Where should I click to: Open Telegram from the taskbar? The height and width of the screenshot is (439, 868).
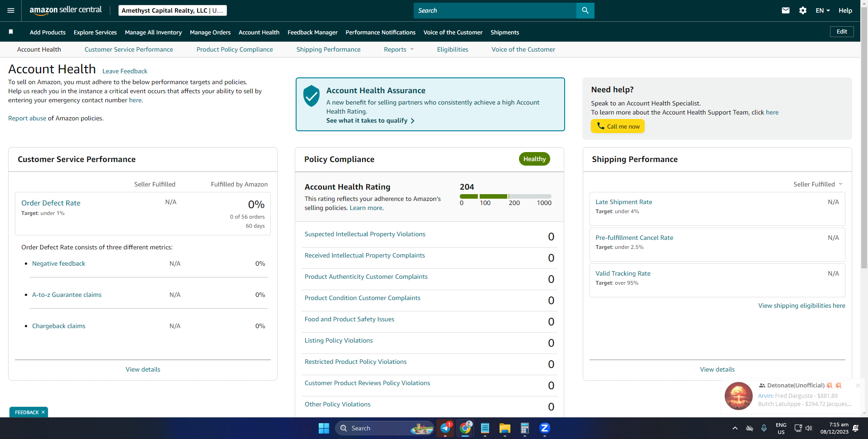tap(445, 428)
